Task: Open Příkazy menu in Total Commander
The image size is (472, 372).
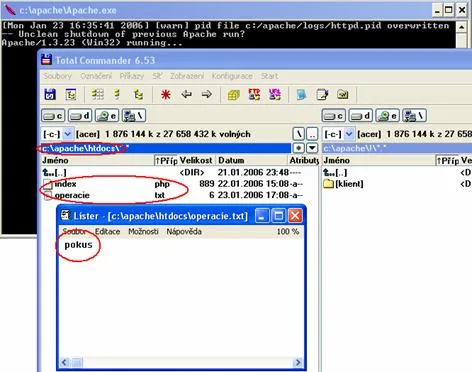Action: pos(132,76)
